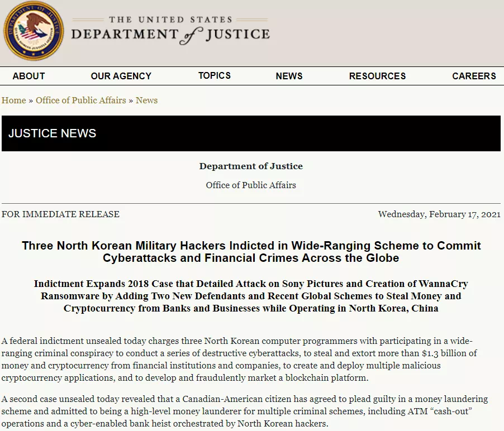Click the Wednesday, February 17, 2021 date
This screenshot has height=431, width=504.
coord(439,214)
